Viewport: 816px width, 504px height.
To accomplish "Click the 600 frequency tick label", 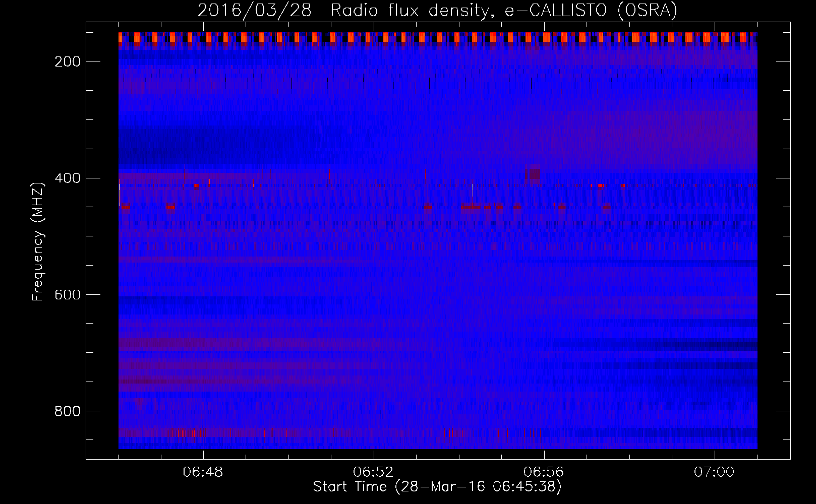I will pos(68,295).
